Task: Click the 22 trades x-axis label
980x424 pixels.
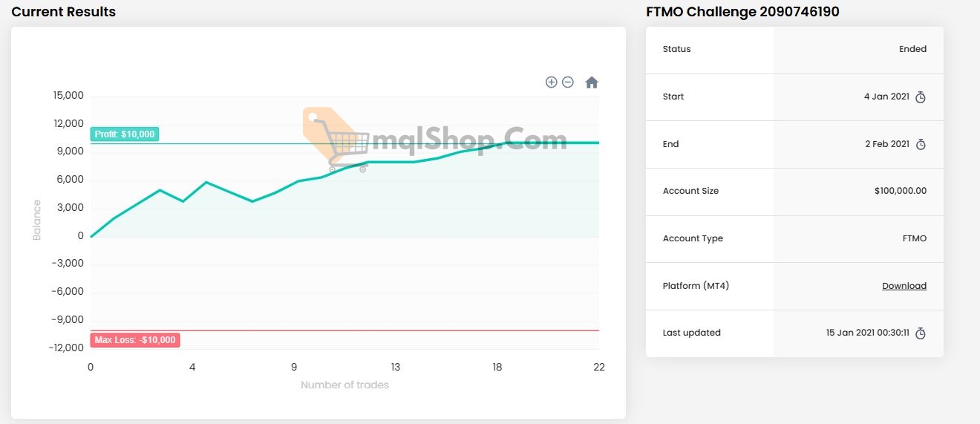Action: tap(598, 367)
